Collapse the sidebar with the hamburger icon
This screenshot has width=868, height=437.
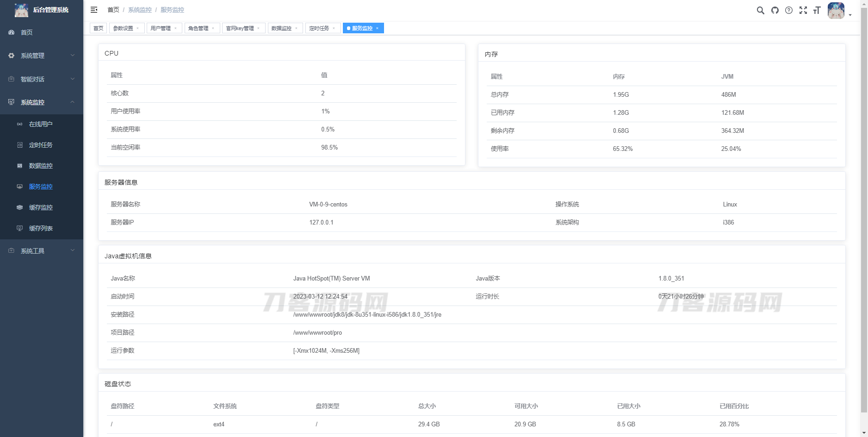click(94, 10)
